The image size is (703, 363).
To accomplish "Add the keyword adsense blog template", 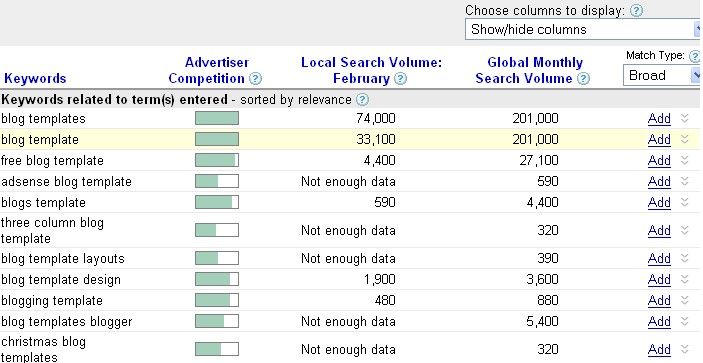I will 659,182.
